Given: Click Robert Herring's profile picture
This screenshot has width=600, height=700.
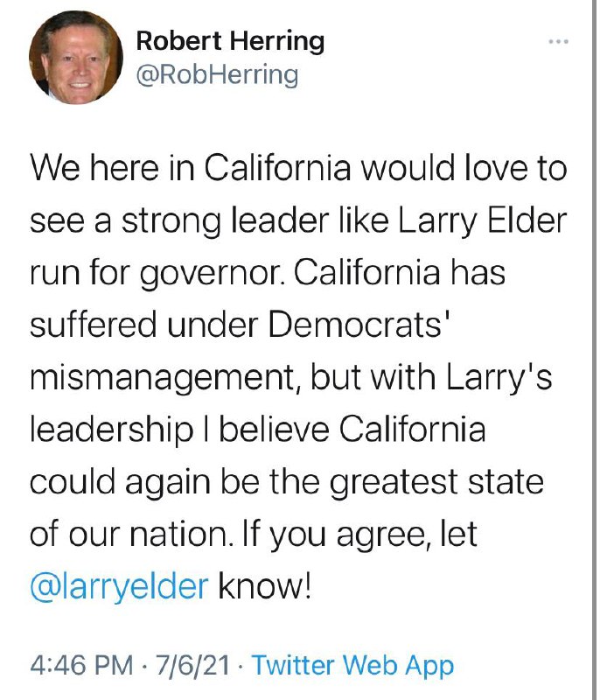Looking at the screenshot, I should click(x=64, y=59).
